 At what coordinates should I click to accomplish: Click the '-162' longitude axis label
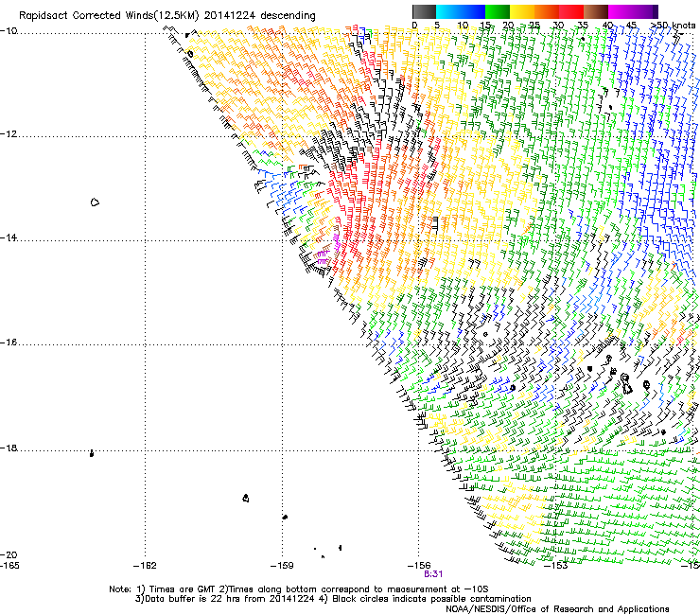pyautogui.click(x=145, y=566)
